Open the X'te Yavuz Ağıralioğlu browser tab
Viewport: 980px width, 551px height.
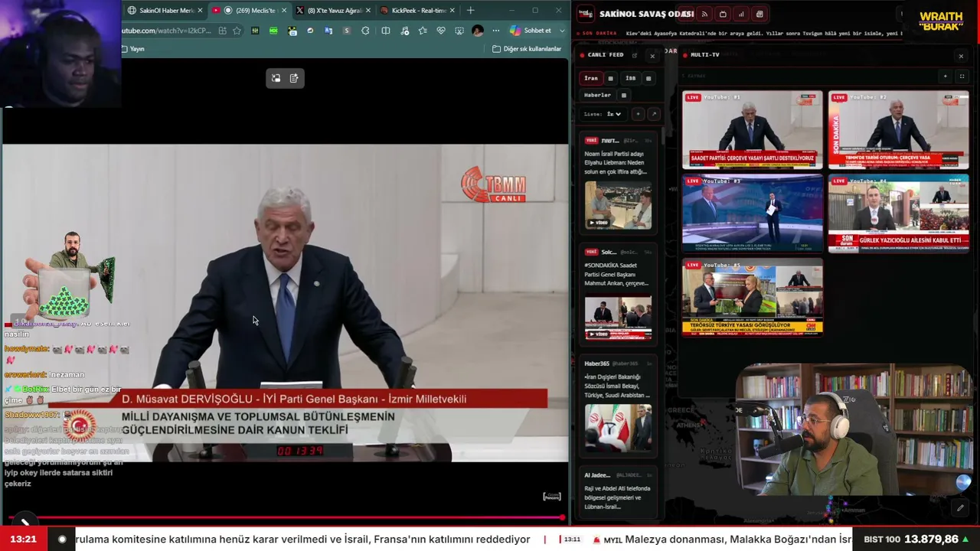pos(334,11)
